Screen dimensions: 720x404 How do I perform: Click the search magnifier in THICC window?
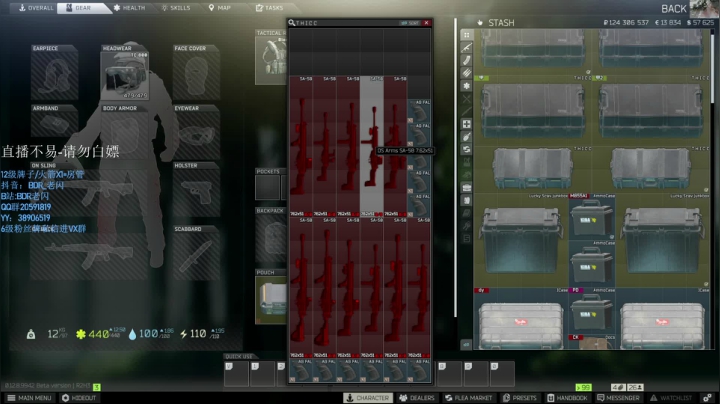pyautogui.click(x=291, y=22)
